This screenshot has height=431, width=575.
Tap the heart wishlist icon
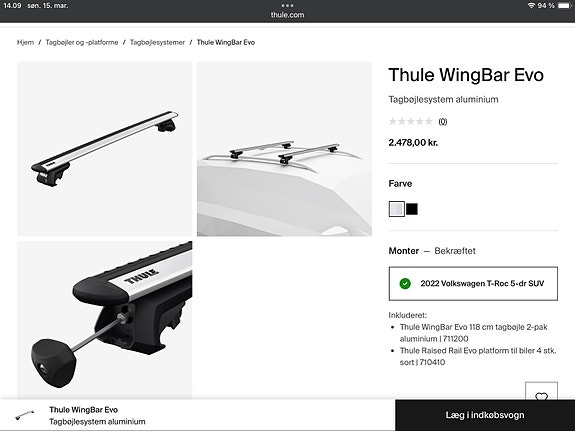(x=541, y=392)
